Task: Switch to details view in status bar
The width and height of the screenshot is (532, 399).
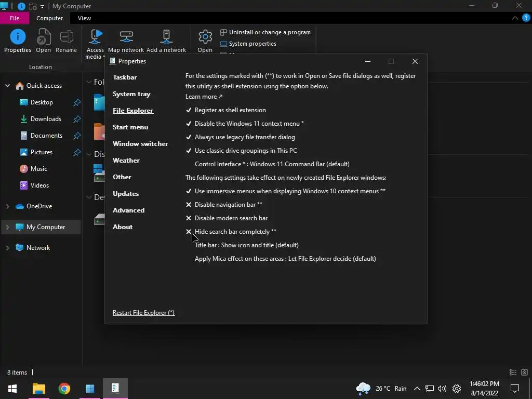Action: [513, 372]
